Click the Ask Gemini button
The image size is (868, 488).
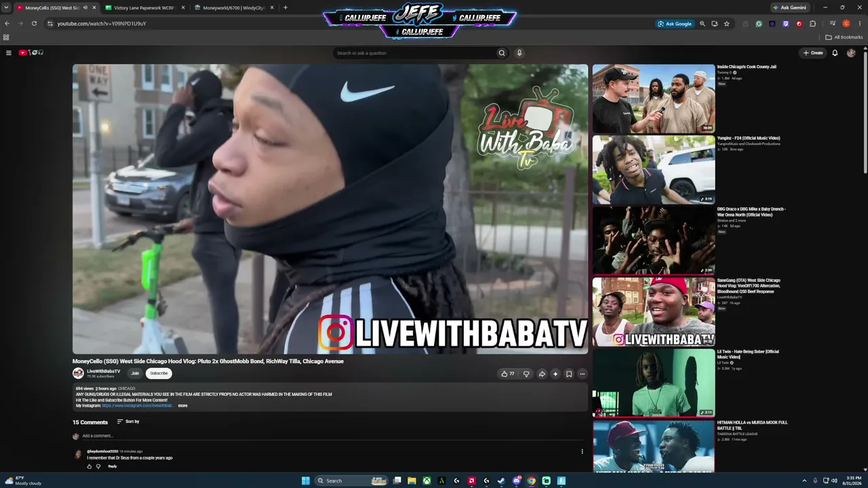click(x=789, y=7)
